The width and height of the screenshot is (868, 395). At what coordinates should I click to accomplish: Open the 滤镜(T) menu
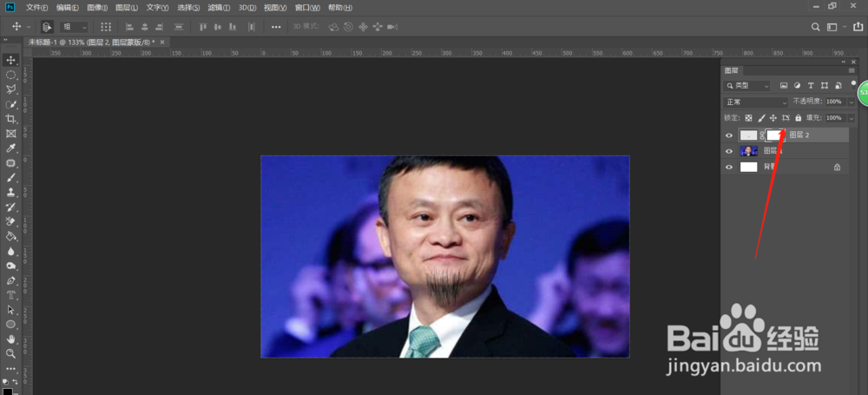point(219,8)
